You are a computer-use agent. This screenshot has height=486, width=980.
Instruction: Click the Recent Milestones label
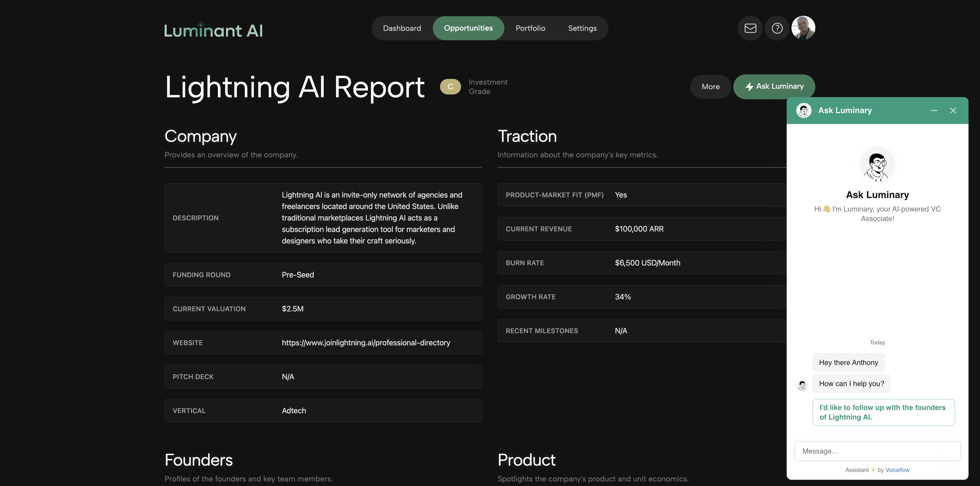tap(542, 331)
